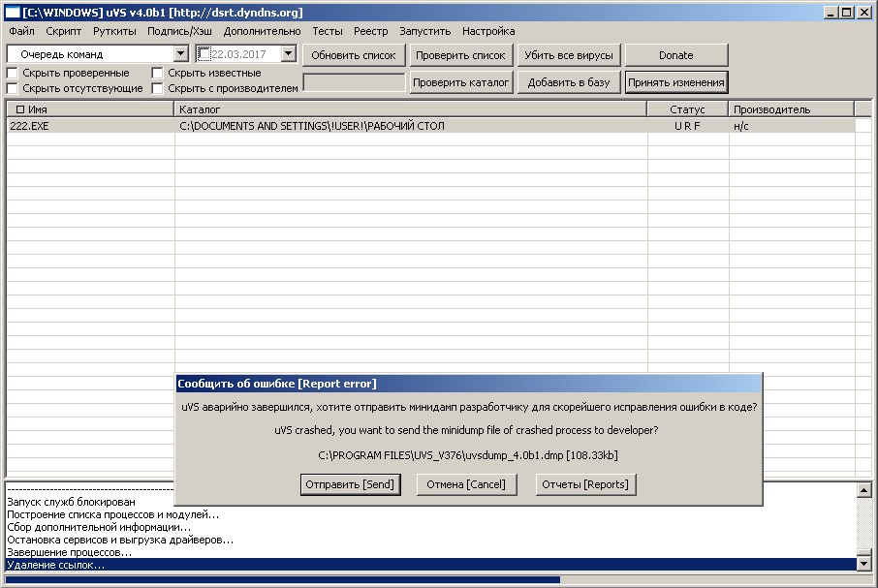The width and height of the screenshot is (878, 588).
Task: Sort by the Производитель column header
Action: tap(791, 109)
